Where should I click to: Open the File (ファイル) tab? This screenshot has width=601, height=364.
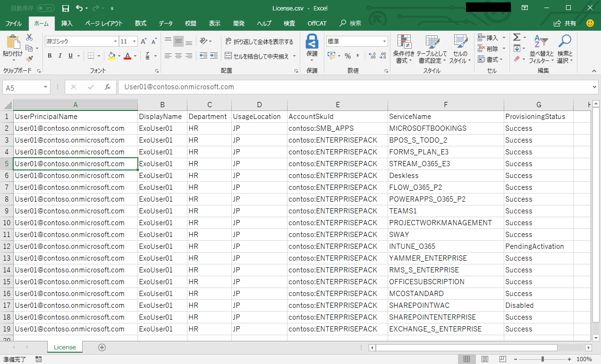coord(14,24)
